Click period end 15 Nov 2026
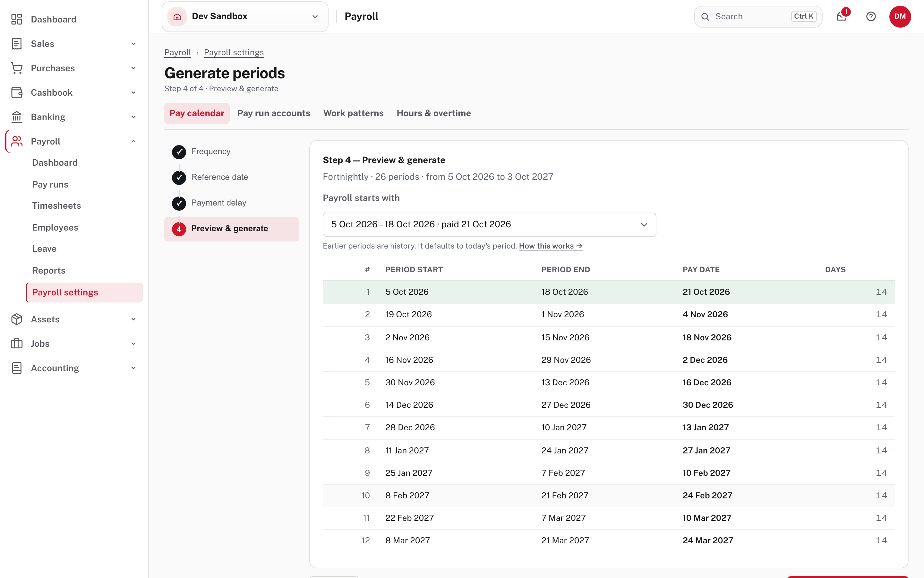Screen dimensions: 924x578 (x=565, y=337)
